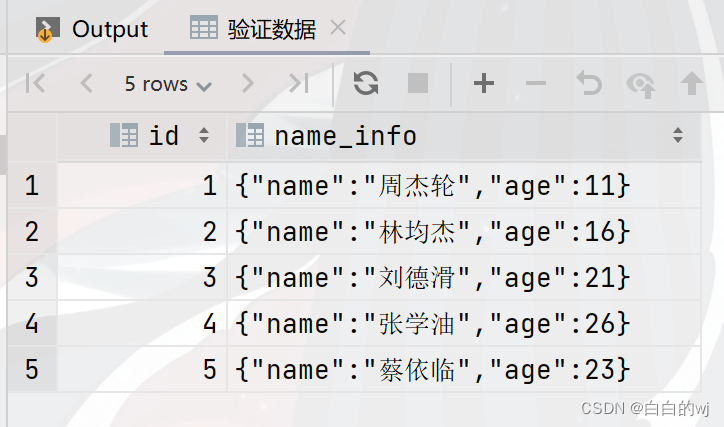
Task: Click the revert changes undo arrow
Action: tap(589, 84)
